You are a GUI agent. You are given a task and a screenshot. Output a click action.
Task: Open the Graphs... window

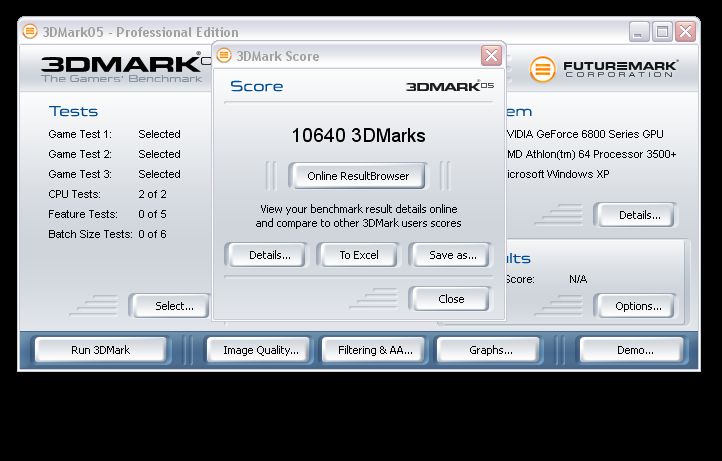click(x=490, y=350)
